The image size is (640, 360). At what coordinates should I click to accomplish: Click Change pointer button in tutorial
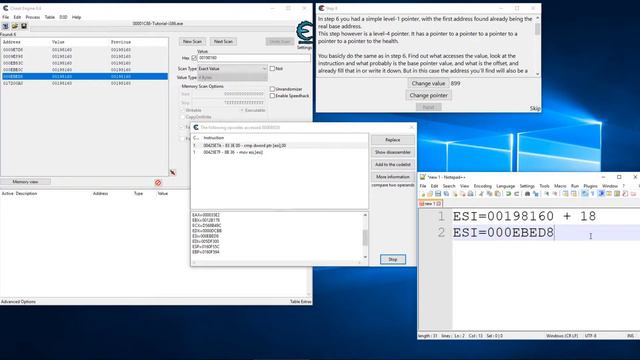428,96
